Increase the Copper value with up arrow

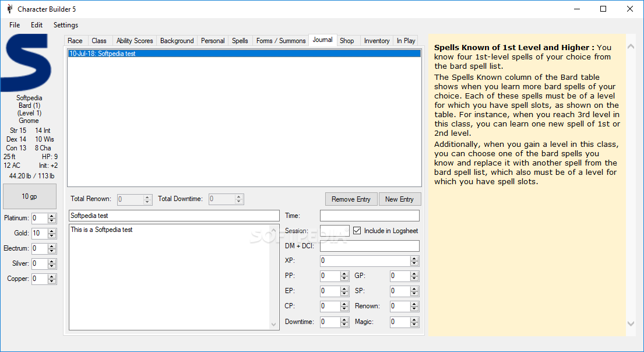(x=52, y=277)
